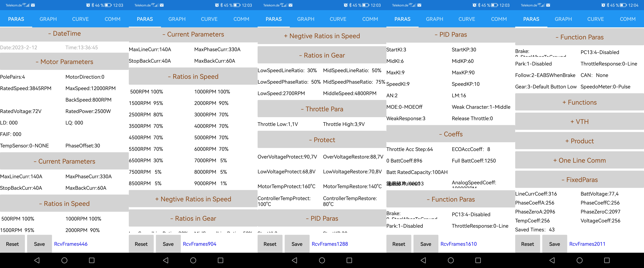
Task: Tap the recent-apps square below RcvFrames446
Action: (x=92, y=260)
